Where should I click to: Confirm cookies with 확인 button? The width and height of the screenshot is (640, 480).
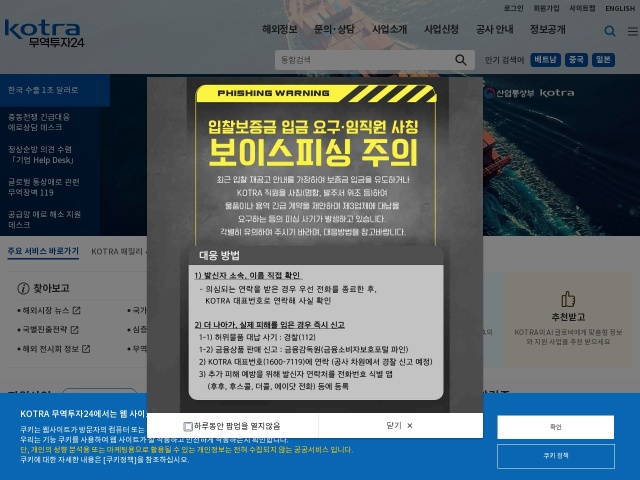pyautogui.click(x=556, y=427)
